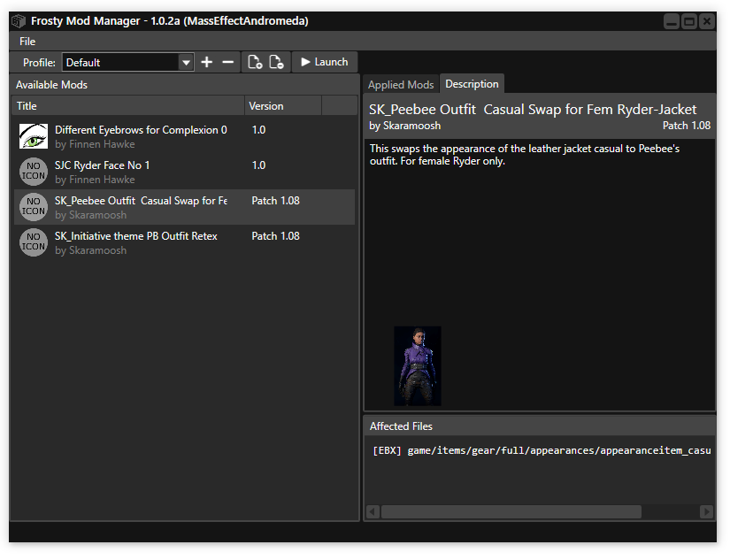
Task: Click the eye icon of Different Eyebrows mod
Action: pyautogui.click(x=34, y=136)
